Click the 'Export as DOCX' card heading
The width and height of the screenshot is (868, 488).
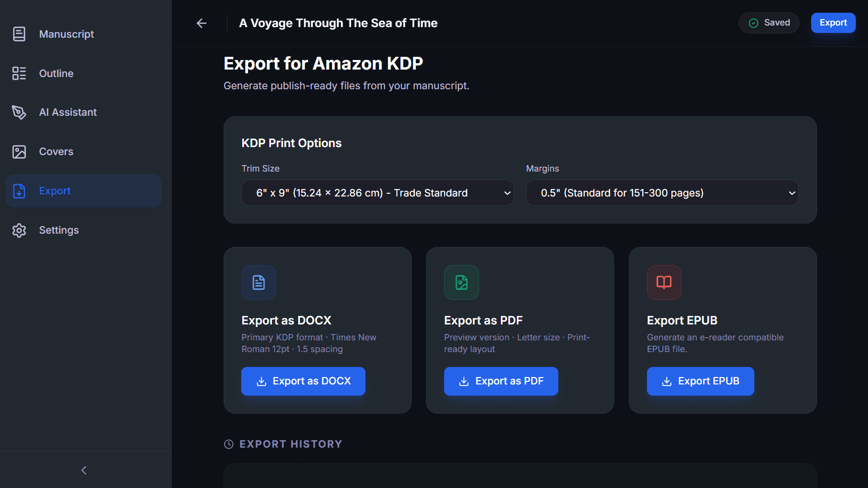pos(286,320)
